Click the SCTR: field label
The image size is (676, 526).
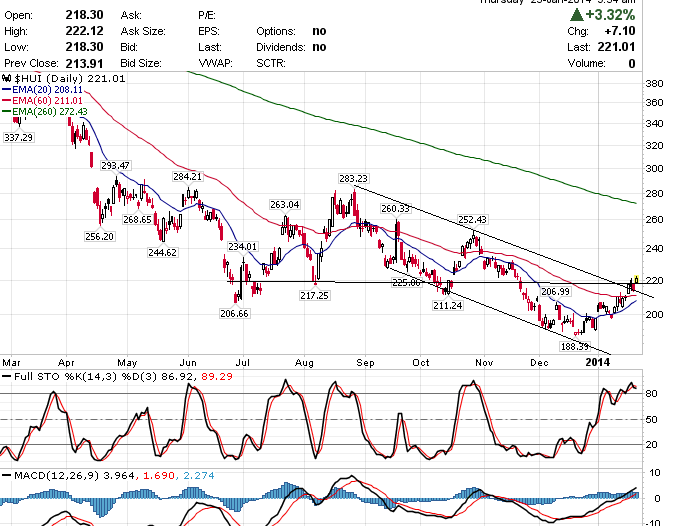pyautogui.click(x=271, y=63)
